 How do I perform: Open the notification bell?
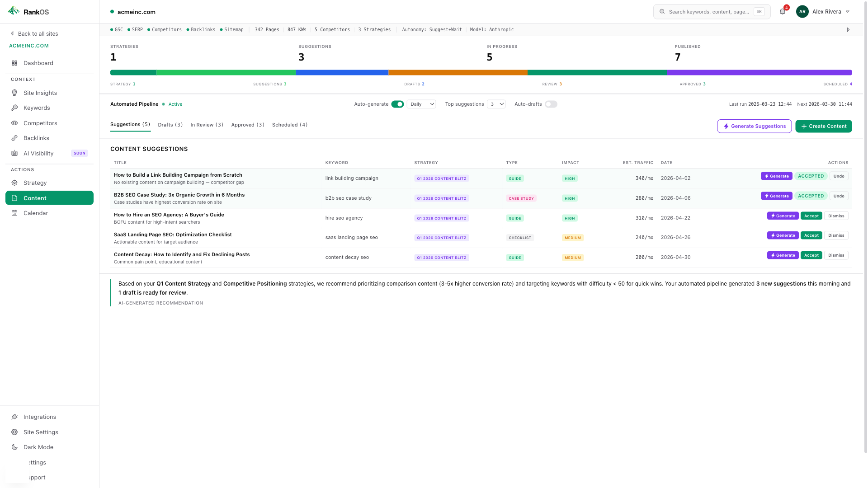[782, 11]
